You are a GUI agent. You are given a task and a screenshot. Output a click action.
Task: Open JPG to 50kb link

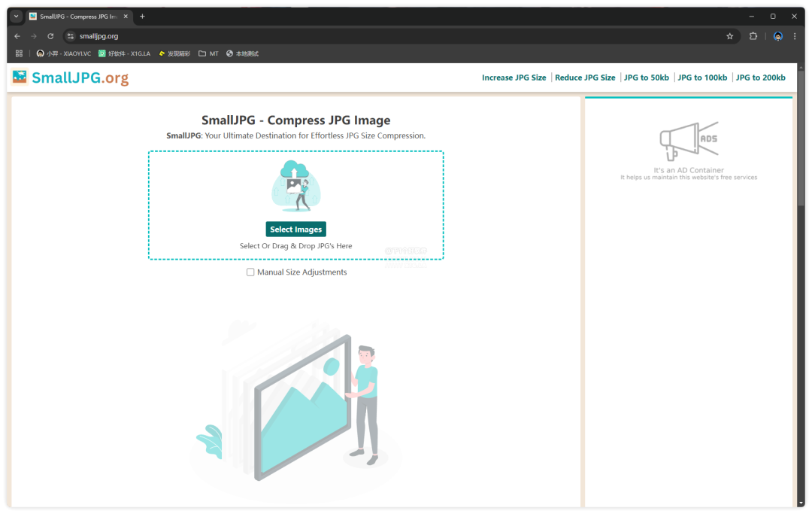[647, 78]
